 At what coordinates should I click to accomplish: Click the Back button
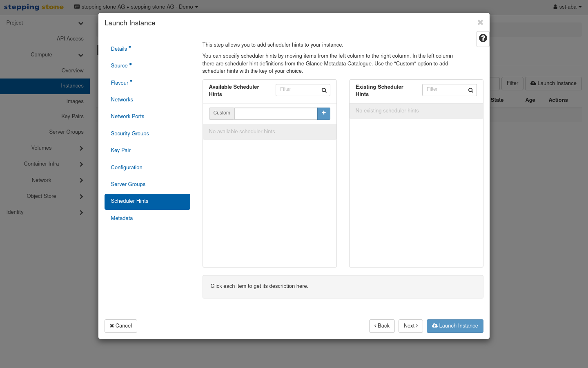point(382,326)
